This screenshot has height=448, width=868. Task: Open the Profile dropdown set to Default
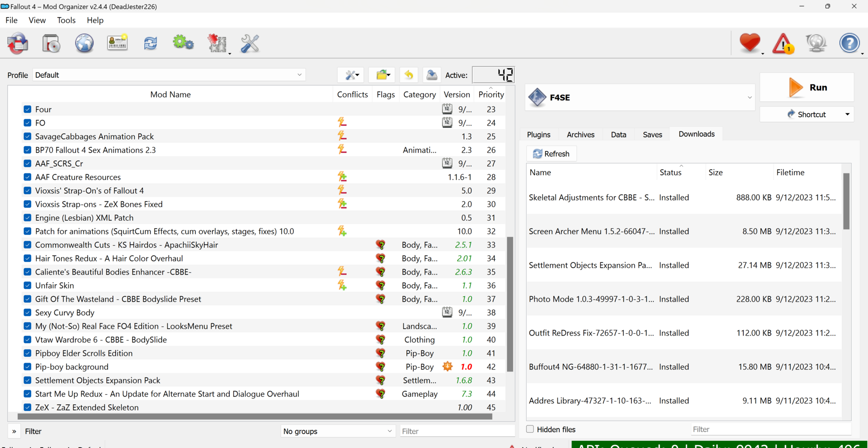[x=169, y=75]
